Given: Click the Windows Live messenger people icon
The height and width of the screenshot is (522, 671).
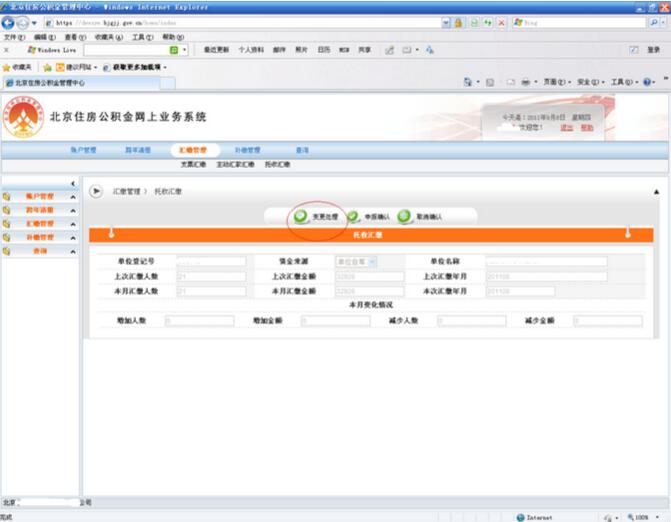Looking at the screenshot, I should tap(430, 50).
